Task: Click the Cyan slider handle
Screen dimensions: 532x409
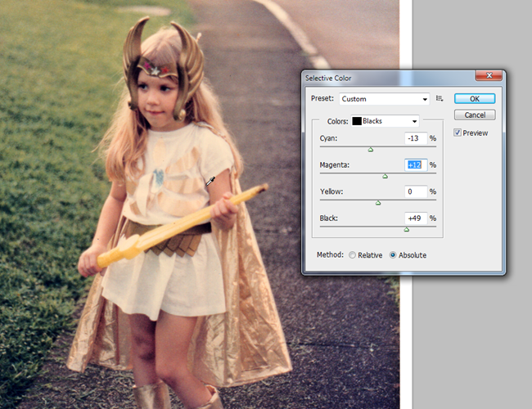Action: pos(370,150)
